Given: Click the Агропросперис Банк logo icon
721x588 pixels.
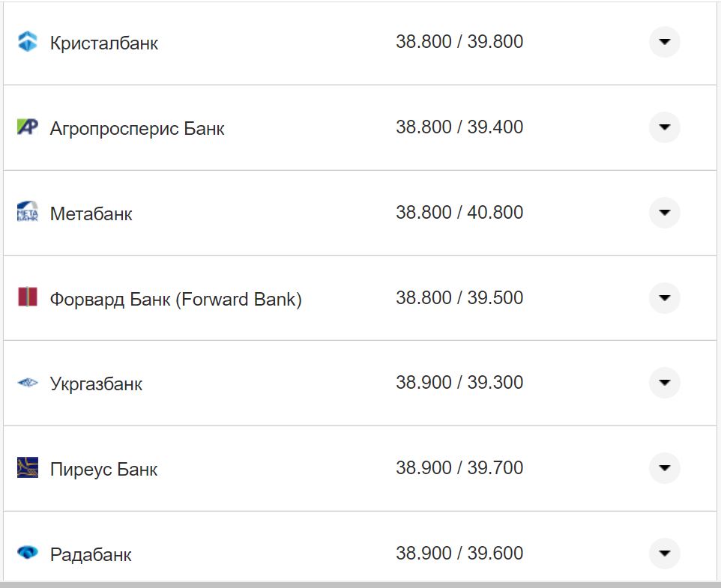Looking at the screenshot, I should tap(27, 127).
